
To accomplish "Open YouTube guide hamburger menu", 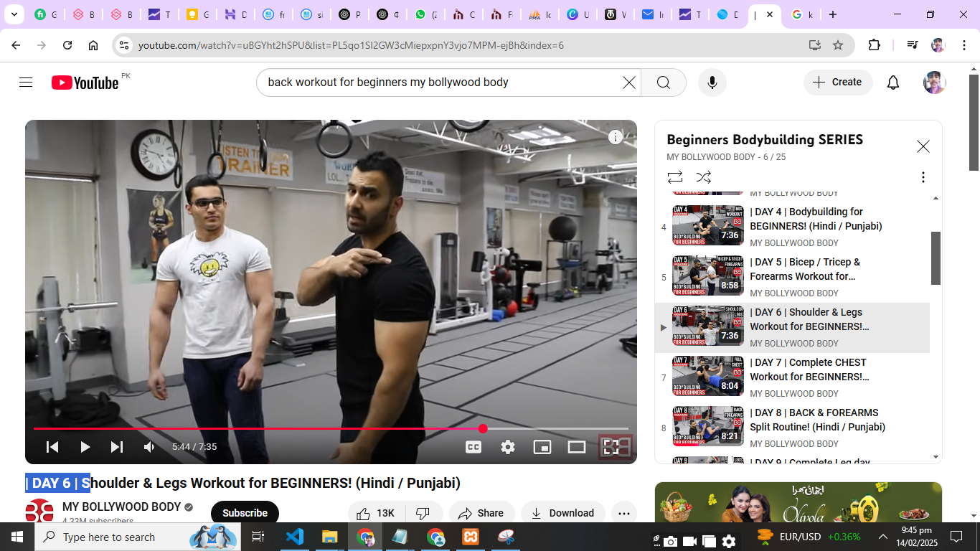I will click(26, 83).
